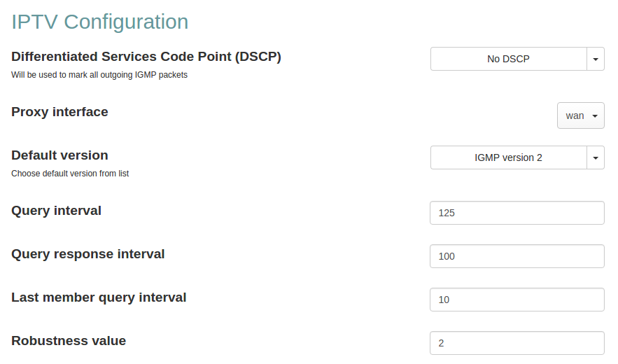Click the Differentiated Services Code Point label
This screenshot has height=364, width=618.
(146, 57)
